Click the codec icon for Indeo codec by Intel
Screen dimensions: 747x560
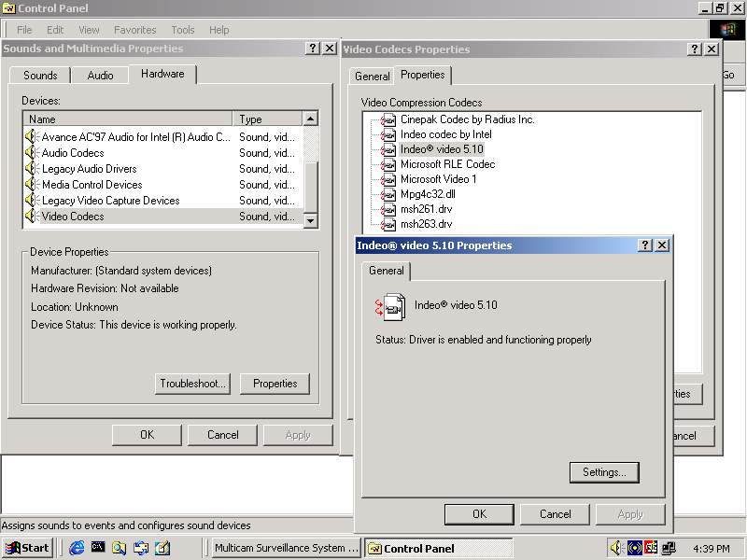(388, 134)
